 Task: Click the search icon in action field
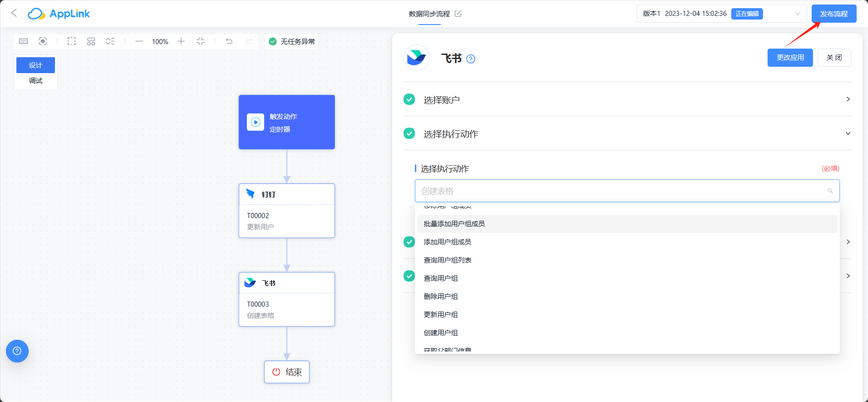pos(830,191)
